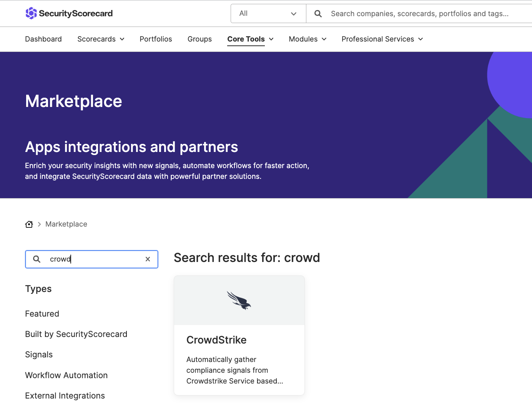Choose the Workflow Automation filter

point(66,375)
